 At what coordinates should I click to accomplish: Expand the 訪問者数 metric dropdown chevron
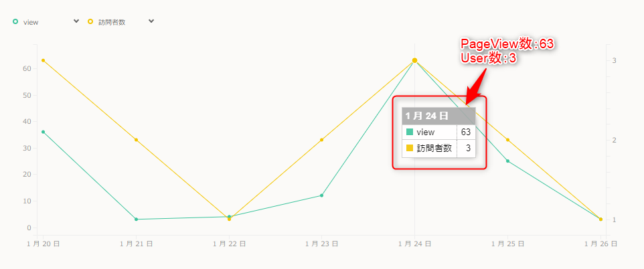(151, 21)
